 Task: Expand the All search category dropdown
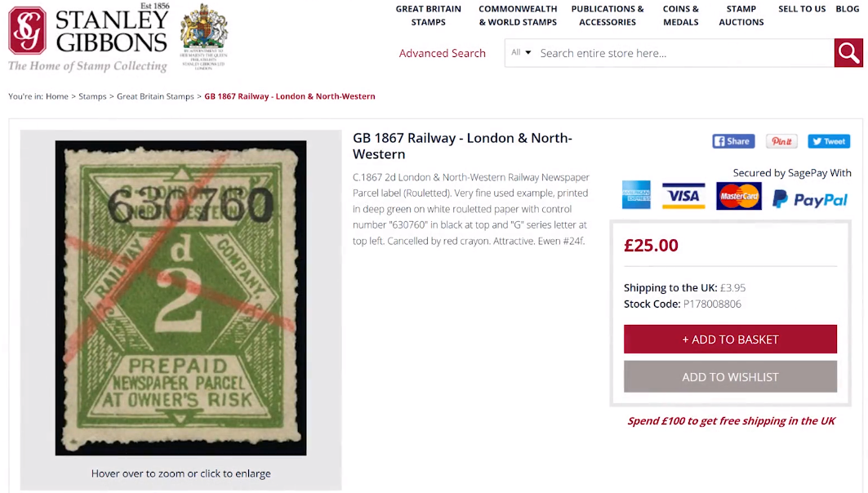[x=521, y=52]
